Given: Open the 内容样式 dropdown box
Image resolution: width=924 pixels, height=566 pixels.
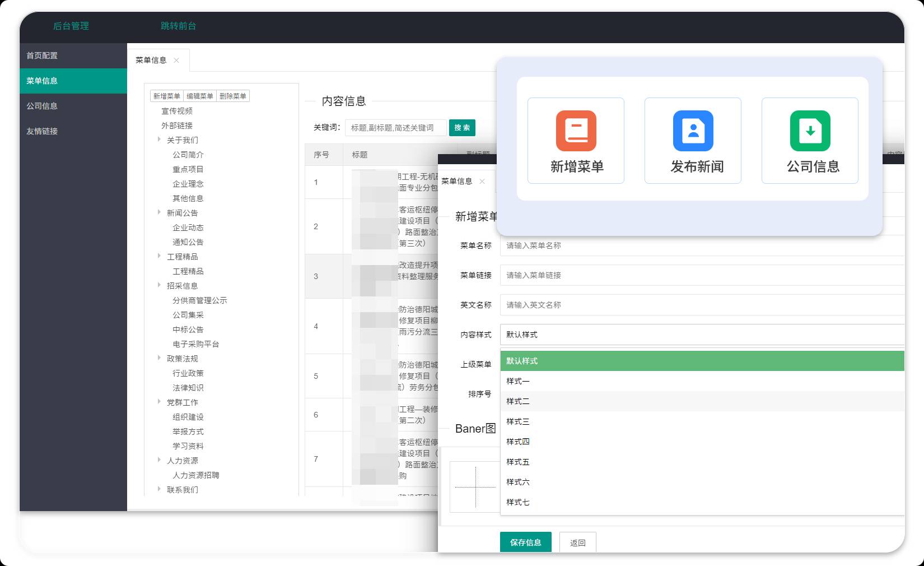Looking at the screenshot, I should click(x=702, y=335).
